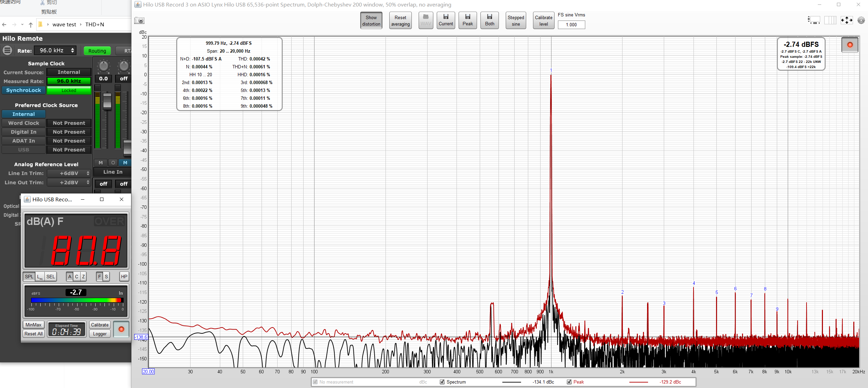Toggle the grey M mute button
Image resolution: width=868 pixels, height=388 pixels.
click(101, 163)
